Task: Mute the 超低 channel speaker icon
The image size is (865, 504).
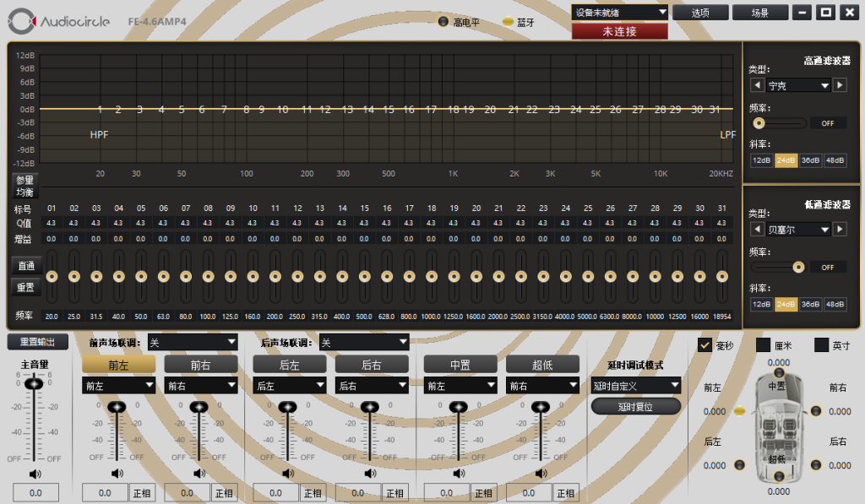Action: click(541, 473)
